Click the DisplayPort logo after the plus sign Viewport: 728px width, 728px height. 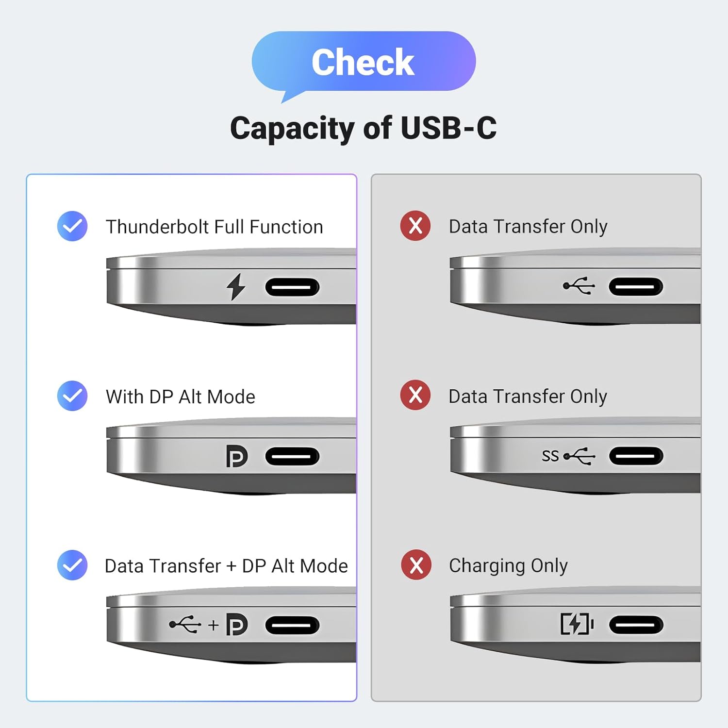click(237, 625)
